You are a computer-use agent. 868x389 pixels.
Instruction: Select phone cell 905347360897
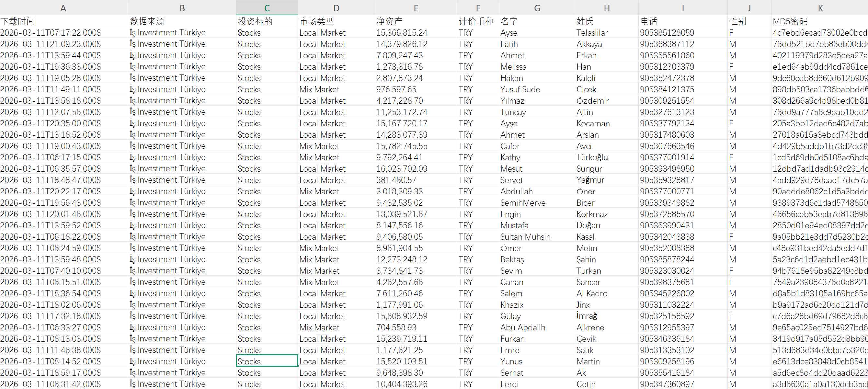(683, 384)
